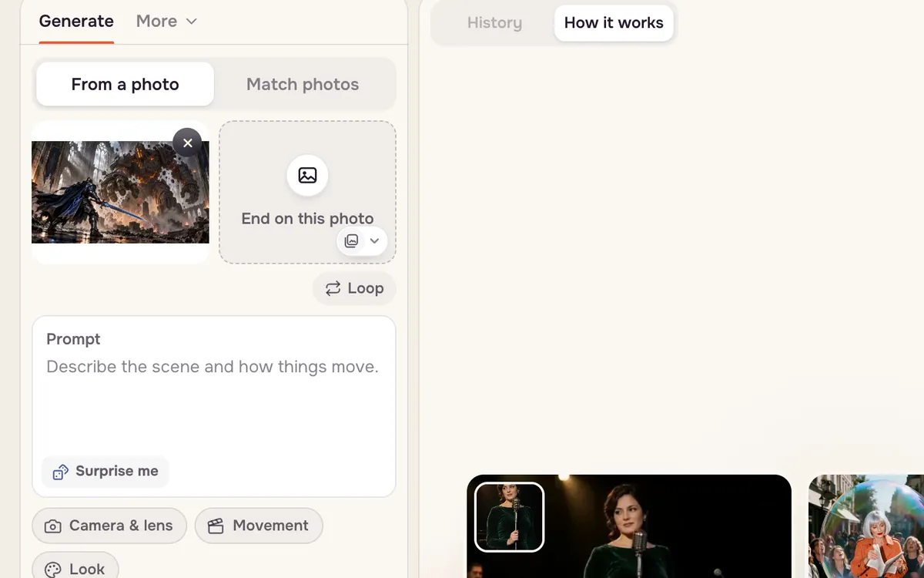This screenshot has height=578, width=924.
Task: Open Camera & lens options
Action: point(109,526)
